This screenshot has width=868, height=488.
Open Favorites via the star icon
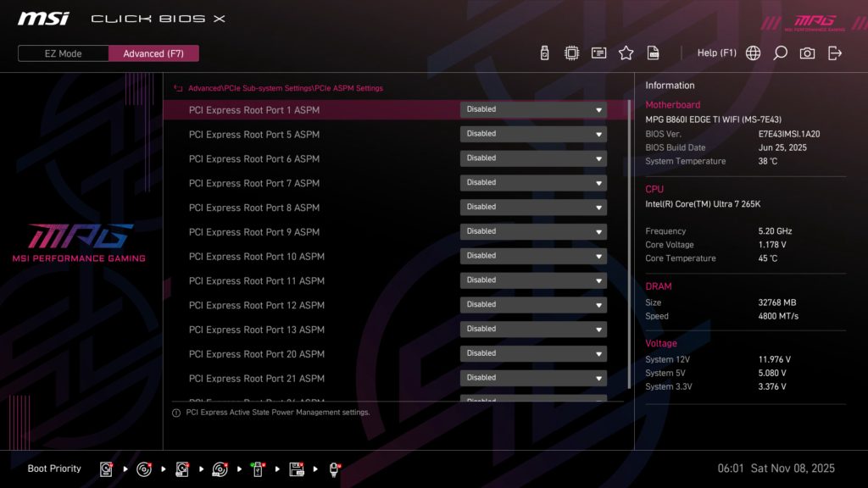[x=626, y=53]
